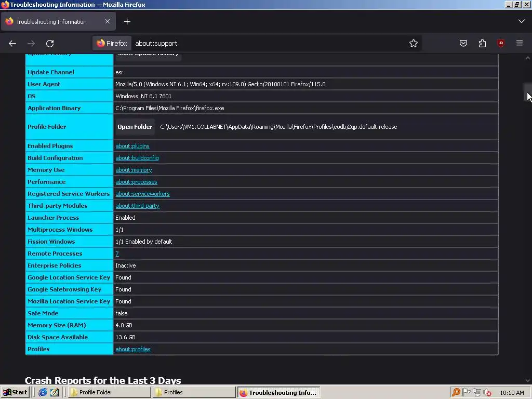Click the 'Google Safebrowsing Key' label
532x399 pixels.
64,289
